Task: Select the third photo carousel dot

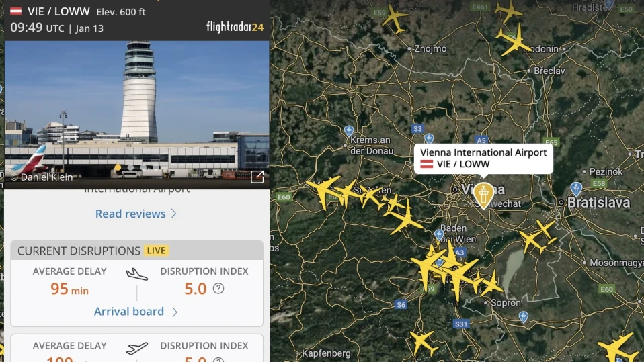Action: point(143,167)
